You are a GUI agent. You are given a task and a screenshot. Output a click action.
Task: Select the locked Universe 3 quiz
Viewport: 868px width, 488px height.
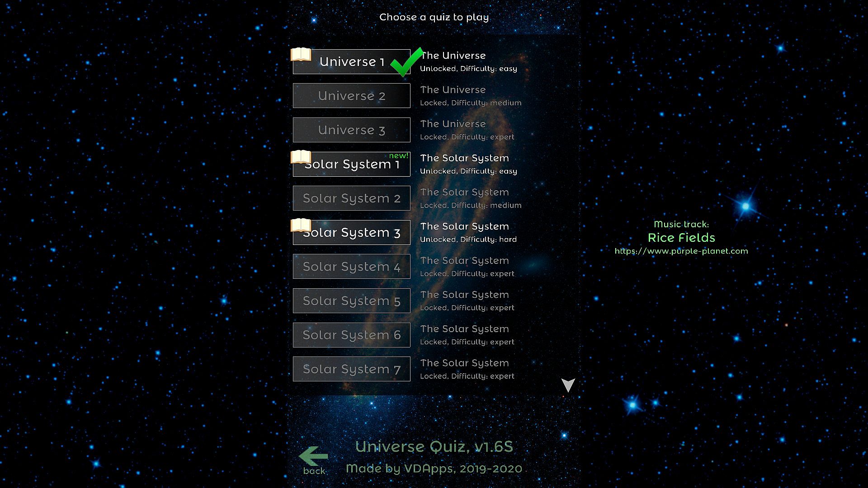click(x=351, y=130)
